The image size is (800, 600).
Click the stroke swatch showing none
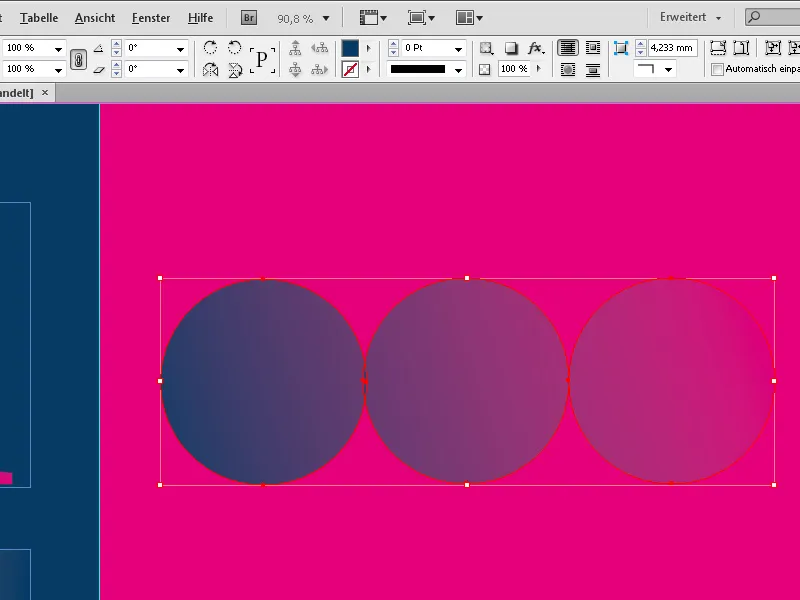(x=350, y=69)
